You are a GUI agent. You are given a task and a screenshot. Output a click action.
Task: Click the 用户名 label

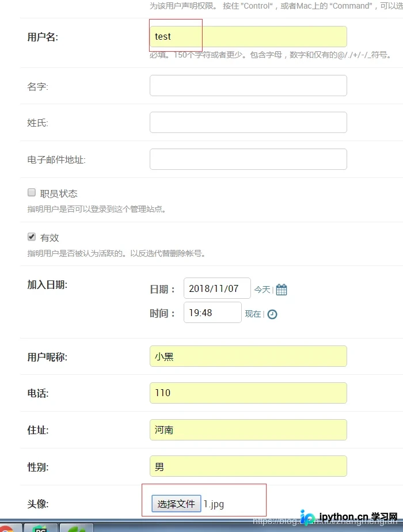(x=43, y=37)
